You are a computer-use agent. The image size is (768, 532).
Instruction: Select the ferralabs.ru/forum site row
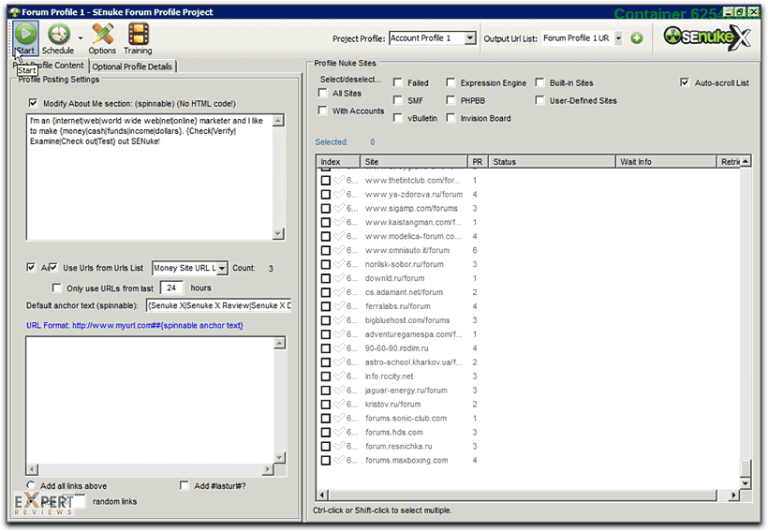[528, 306]
